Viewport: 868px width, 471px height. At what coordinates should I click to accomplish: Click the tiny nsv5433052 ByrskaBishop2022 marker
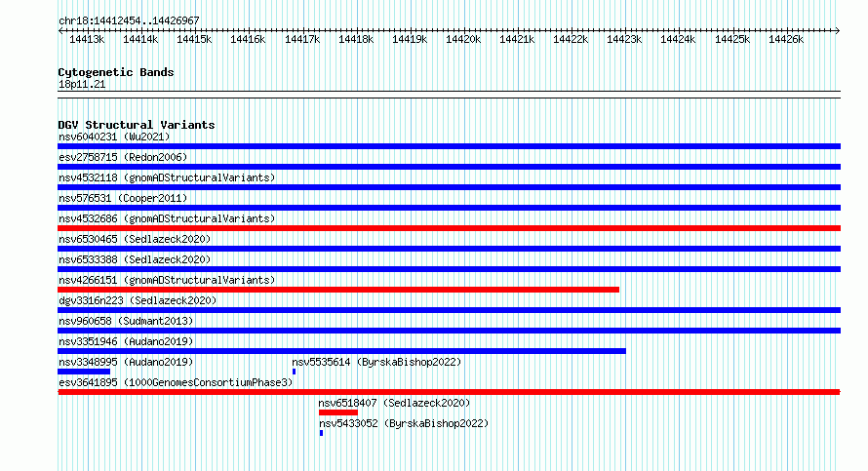321,433
